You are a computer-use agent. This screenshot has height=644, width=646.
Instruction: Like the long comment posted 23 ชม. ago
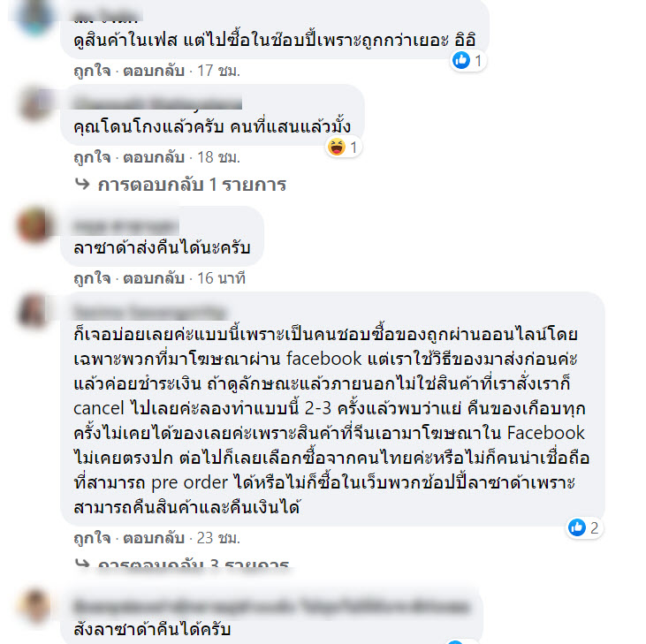(x=92, y=538)
